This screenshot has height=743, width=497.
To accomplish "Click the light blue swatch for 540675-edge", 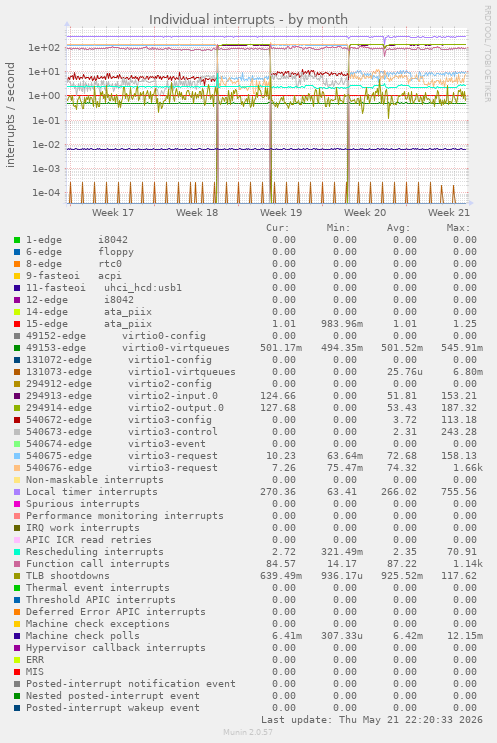I will 17,456.
